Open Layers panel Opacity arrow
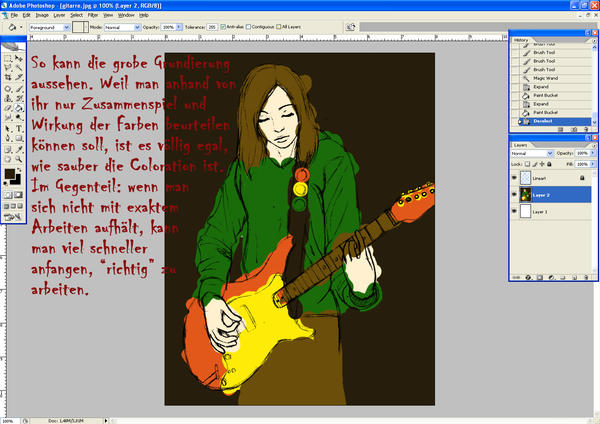 pyautogui.click(x=593, y=153)
